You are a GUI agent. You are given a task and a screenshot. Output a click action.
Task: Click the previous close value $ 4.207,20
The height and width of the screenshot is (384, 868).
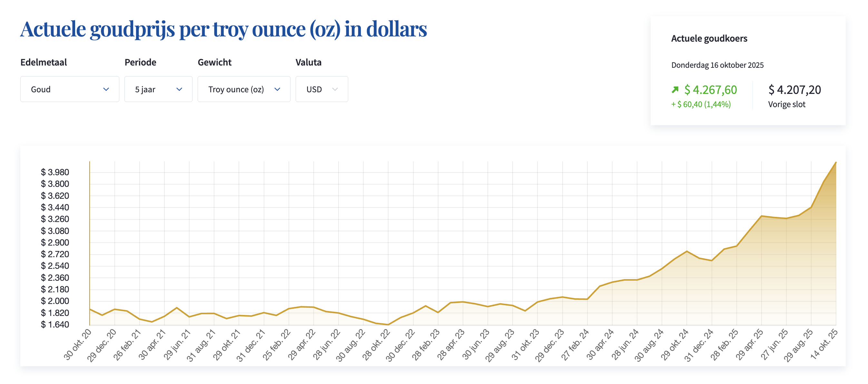pos(794,90)
